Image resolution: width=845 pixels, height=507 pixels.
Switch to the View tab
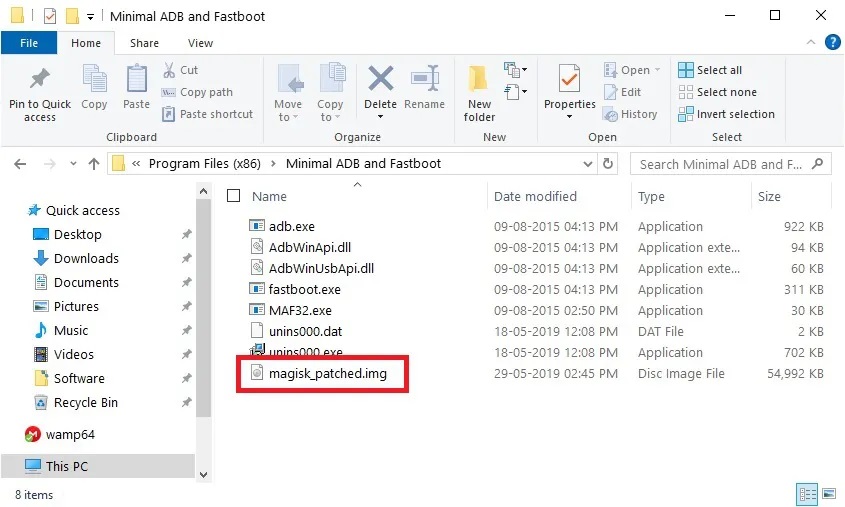point(200,43)
